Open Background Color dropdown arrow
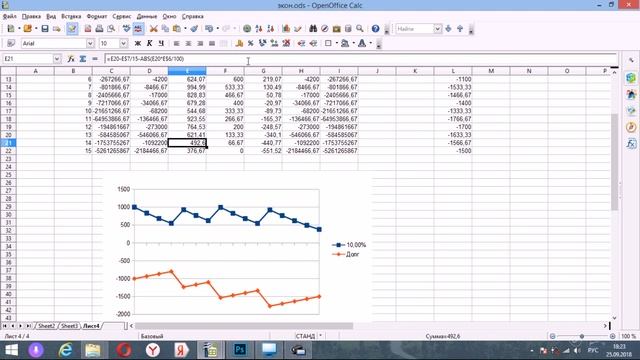This screenshot has width=640, height=360. (353, 43)
